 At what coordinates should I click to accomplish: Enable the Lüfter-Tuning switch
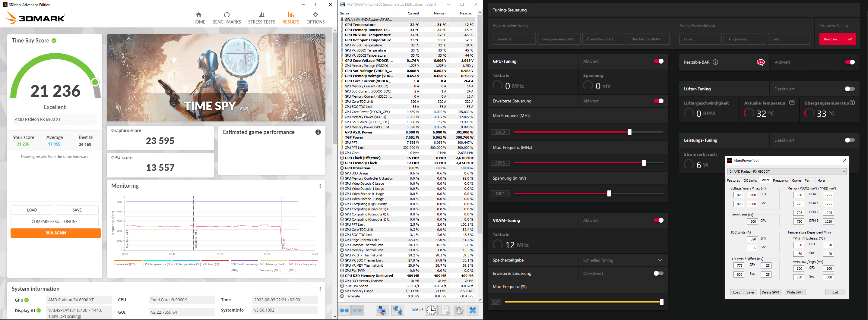850,89
